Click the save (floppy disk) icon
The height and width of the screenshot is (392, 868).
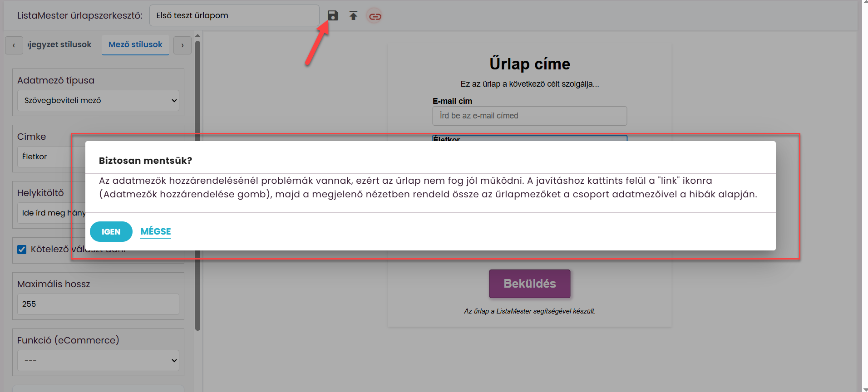[333, 16]
